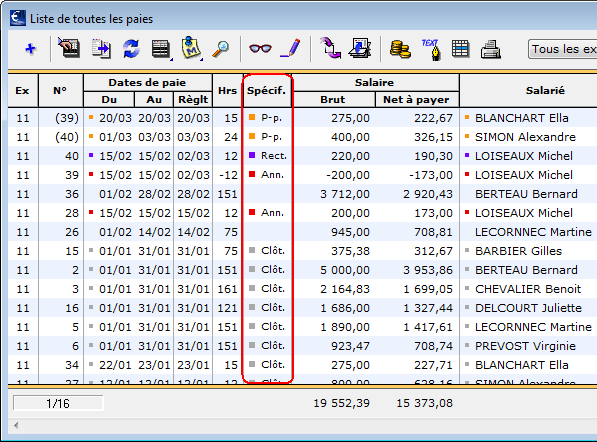
Task: Click the printer icon
Action: coord(491,49)
